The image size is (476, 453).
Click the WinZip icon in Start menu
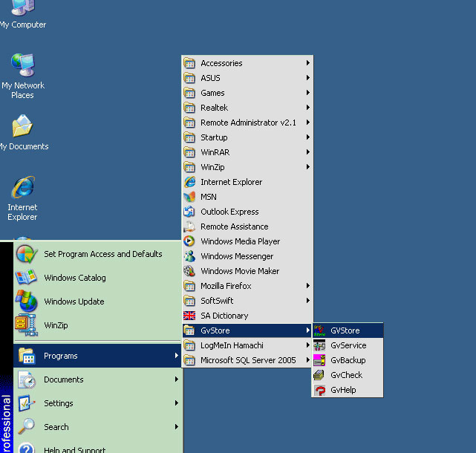tap(27, 325)
